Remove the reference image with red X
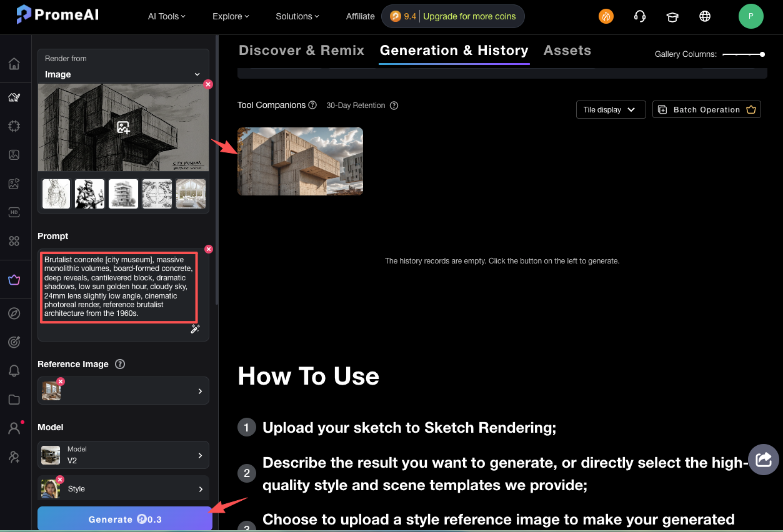Viewport: 783px width, 532px height. click(x=61, y=382)
